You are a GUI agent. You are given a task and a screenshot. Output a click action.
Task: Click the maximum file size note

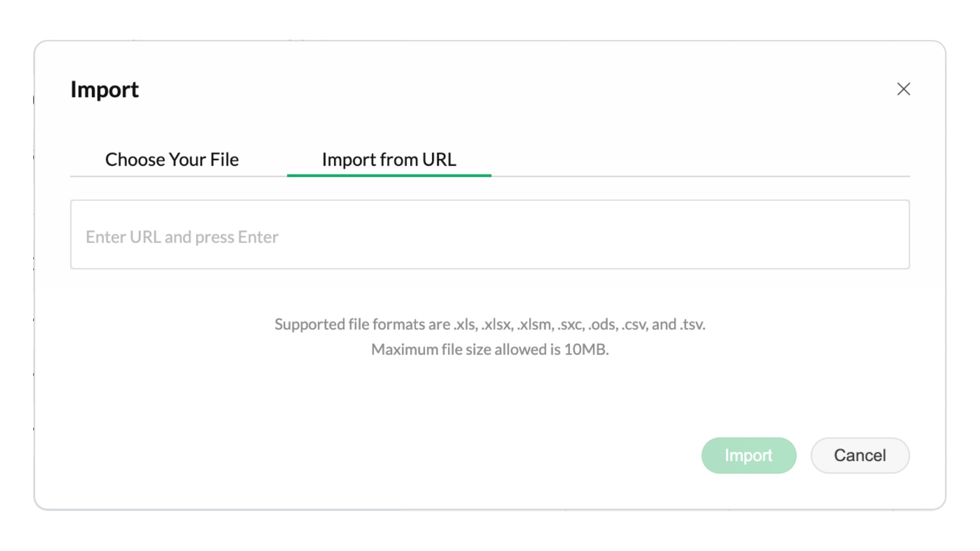point(490,349)
